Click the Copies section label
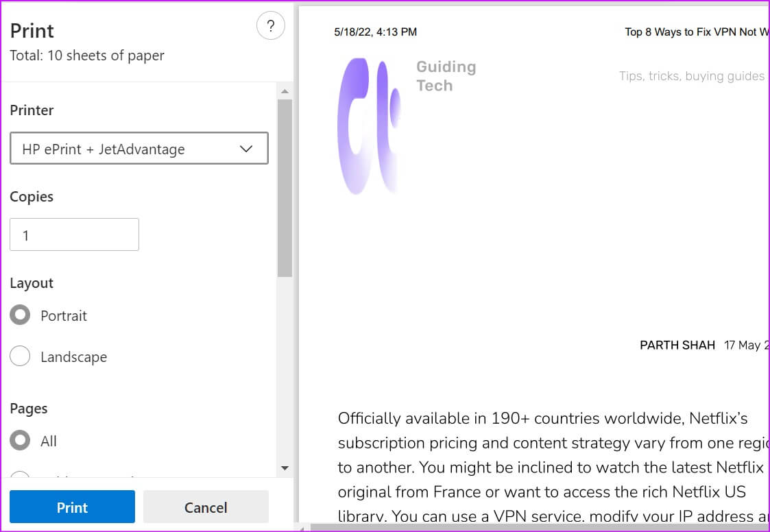 click(32, 197)
